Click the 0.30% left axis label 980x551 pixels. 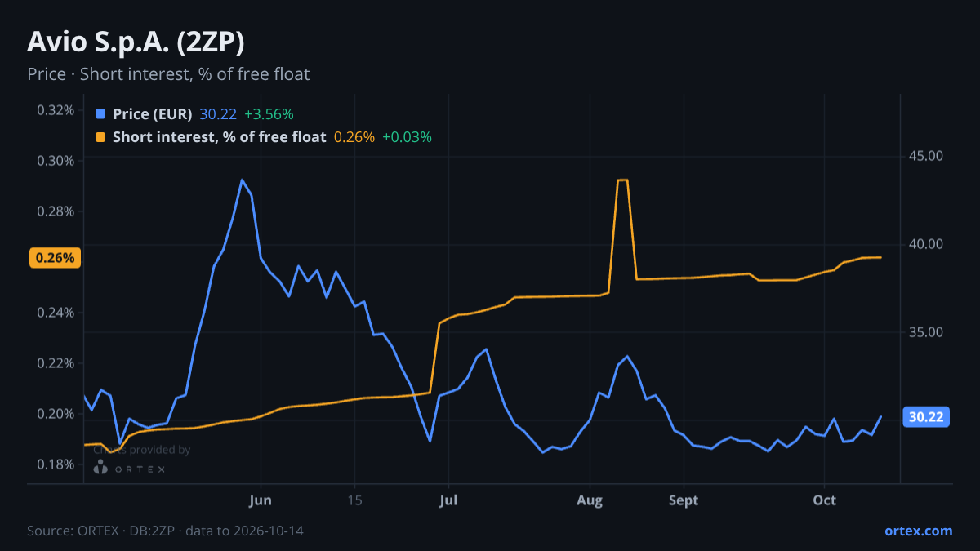pyautogui.click(x=56, y=161)
